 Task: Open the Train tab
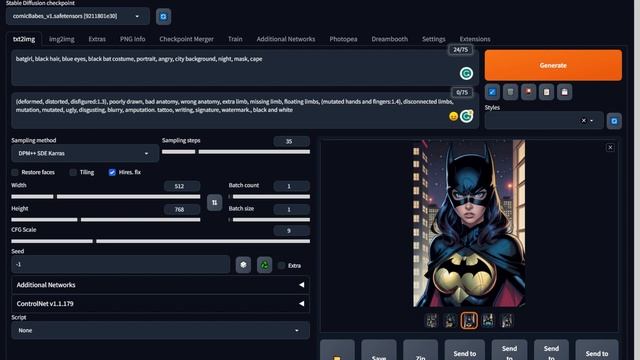[235, 39]
